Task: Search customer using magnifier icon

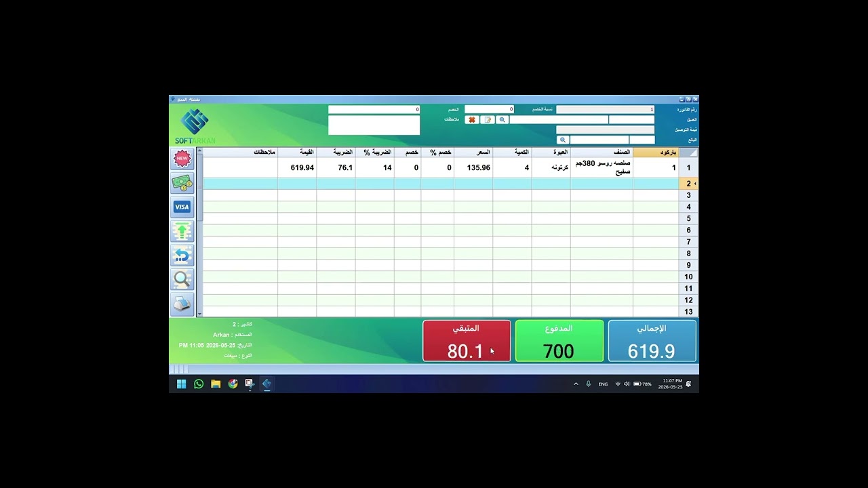Action: (502, 120)
